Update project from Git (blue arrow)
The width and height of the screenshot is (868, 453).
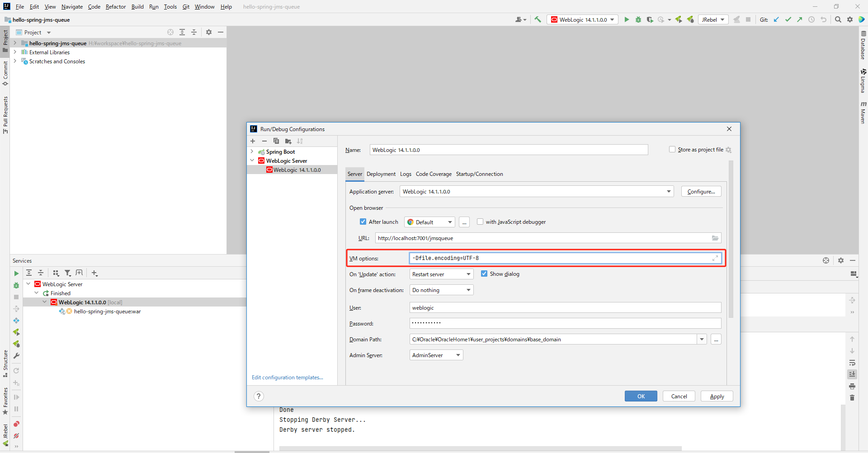point(776,19)
